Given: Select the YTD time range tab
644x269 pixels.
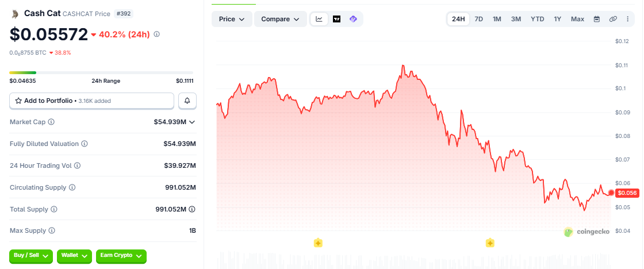Looking at the screenshot, I should click(537, 19).
